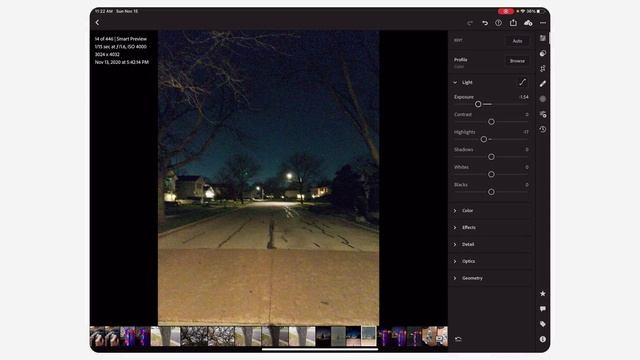Screen dimensions: 640x360
Task: Open the keywords tag icon
Action: (542, 324)
